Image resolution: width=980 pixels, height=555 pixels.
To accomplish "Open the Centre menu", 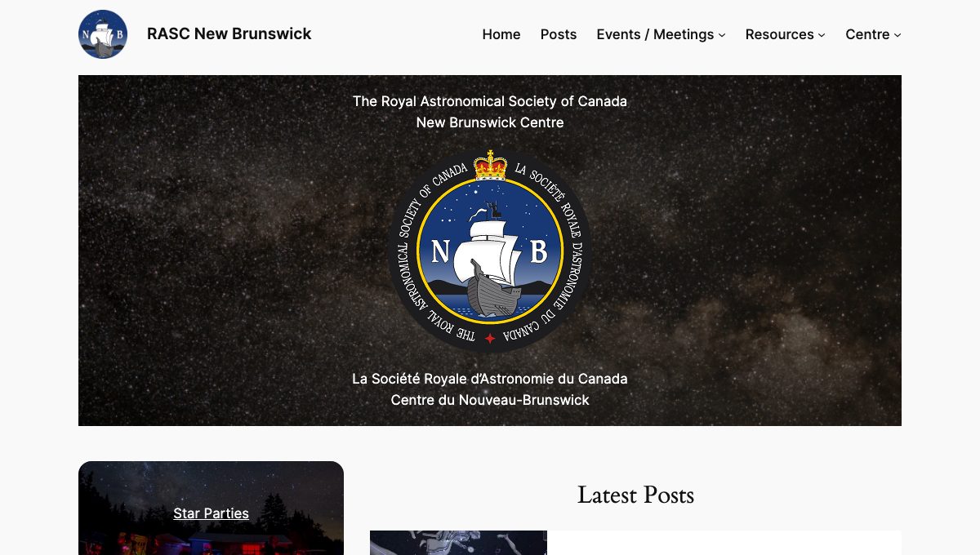I will (867, 34).
